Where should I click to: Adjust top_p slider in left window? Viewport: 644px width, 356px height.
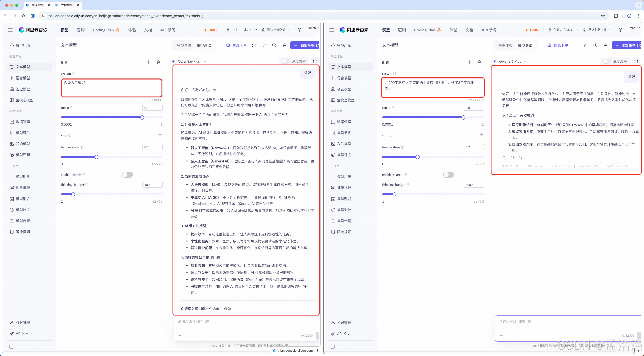(142, 117)
